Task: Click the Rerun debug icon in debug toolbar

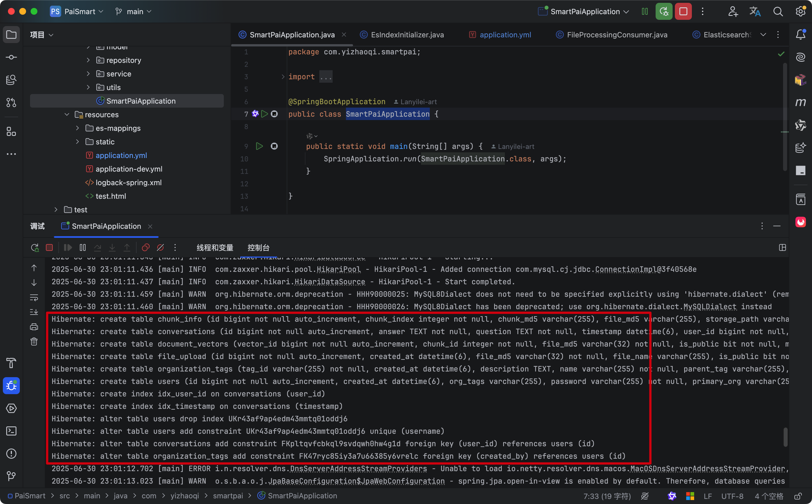Action: (35, 248)
